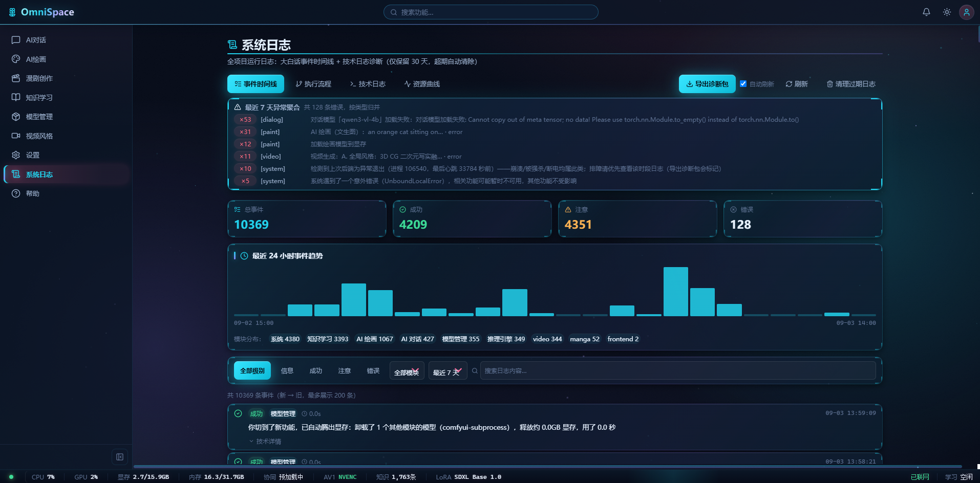Click the 已联网 status indicator

click(x=920, y=477)
